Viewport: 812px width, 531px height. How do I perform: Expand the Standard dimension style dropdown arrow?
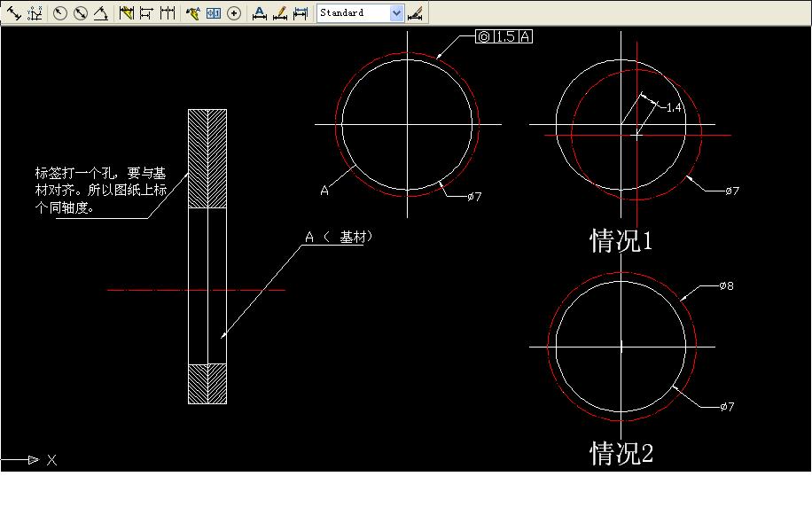pos(396,13)
